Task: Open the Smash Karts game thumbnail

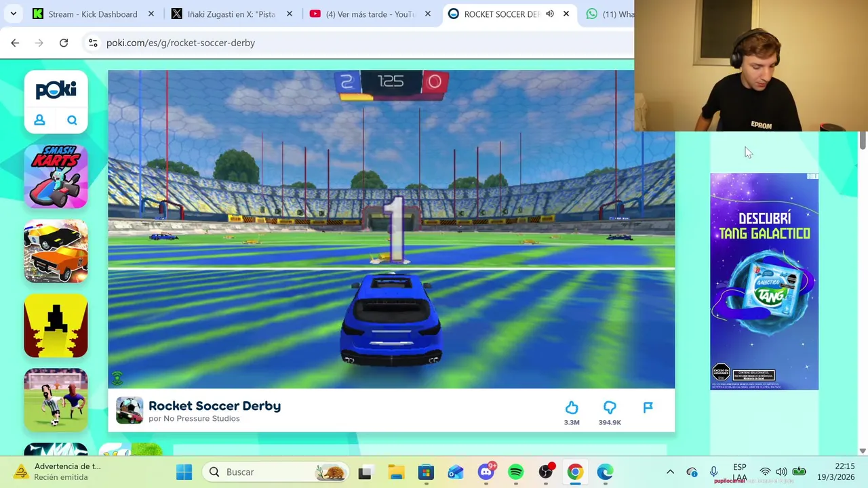Action: pyautogui.click(x=56, y=176)
